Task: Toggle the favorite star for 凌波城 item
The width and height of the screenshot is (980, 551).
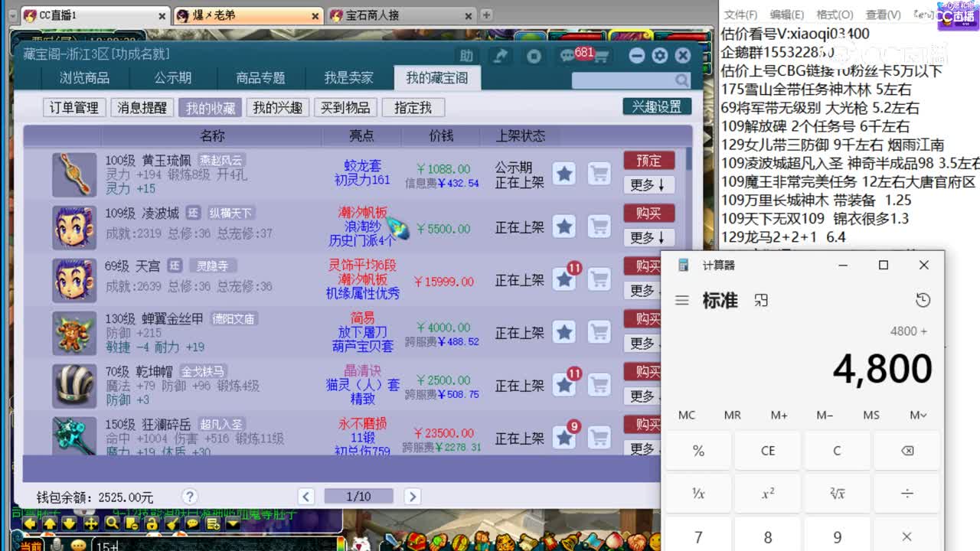Action: 564,227
